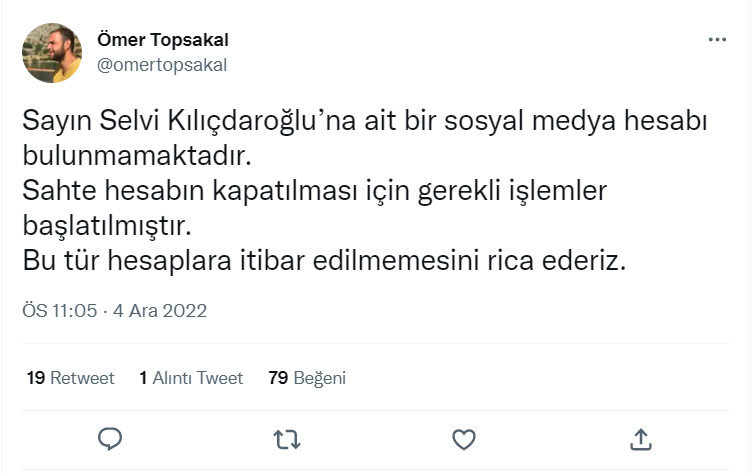Click the line starting 'Sahte hesabın kapatılması'
This screenshot has height=473, width=751.
(321, 190)
